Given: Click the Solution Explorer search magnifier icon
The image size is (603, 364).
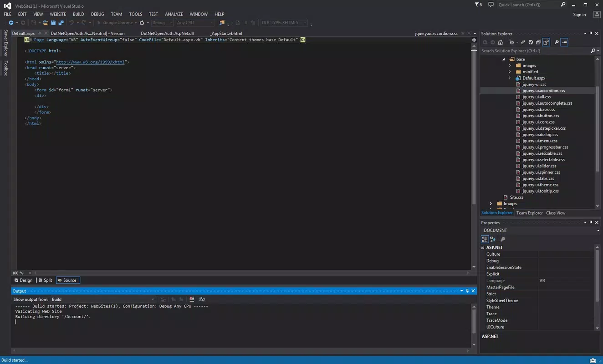Looking at the screenshot, I should click(x=593, y=51).
